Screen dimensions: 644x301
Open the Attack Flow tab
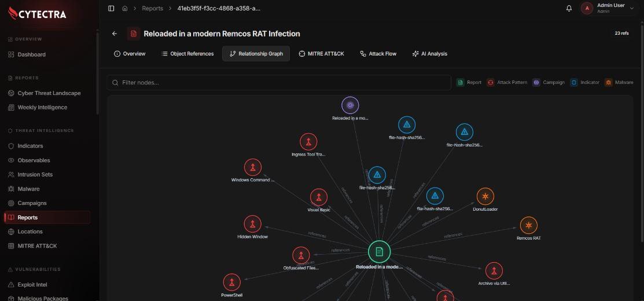point(378,54)
